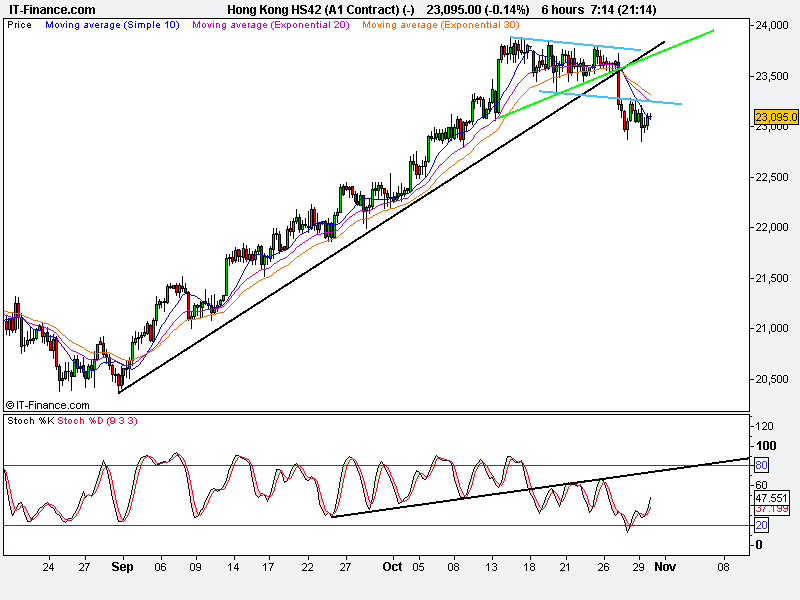Click the Sep date axis label
The image size is (800, 600).
click(122, 567)
